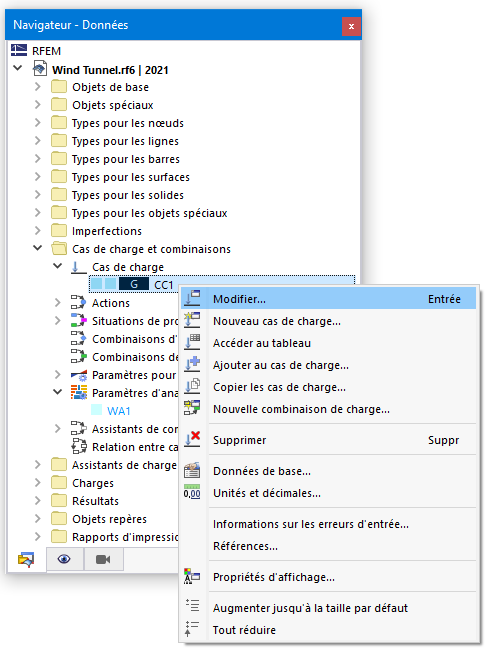Image resolution: width=486 pixels, height=655 pixels.
Task: Open the data navigator tab icon
Action: point(26,559)
